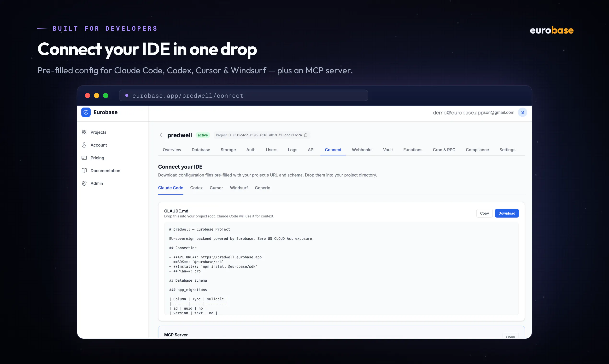The width and height of the screenshot is (609, 364).
Task: Click the green maximize window dot
Action: pos(105,96)
